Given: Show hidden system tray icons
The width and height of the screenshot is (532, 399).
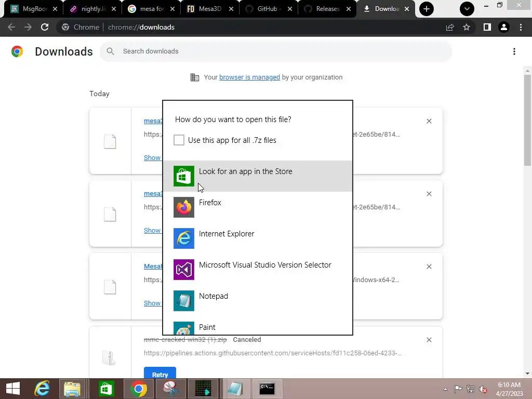Looking at the screenshot, I should click(445, 389).
